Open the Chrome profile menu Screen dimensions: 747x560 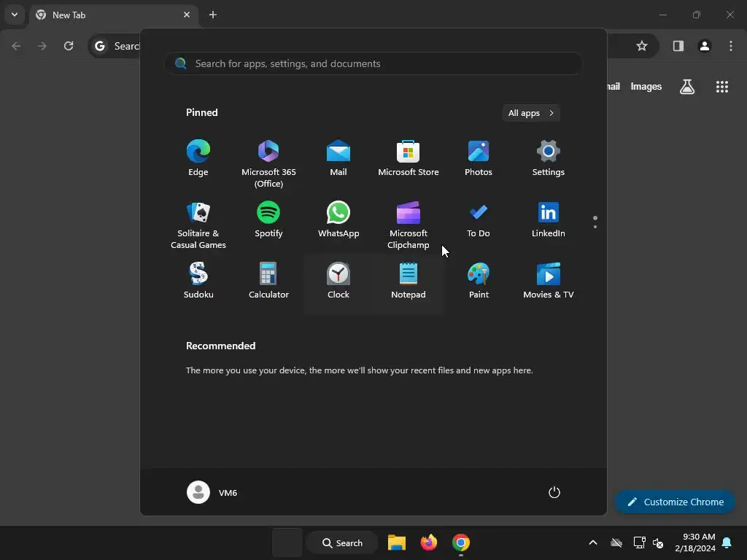point(705,46)
